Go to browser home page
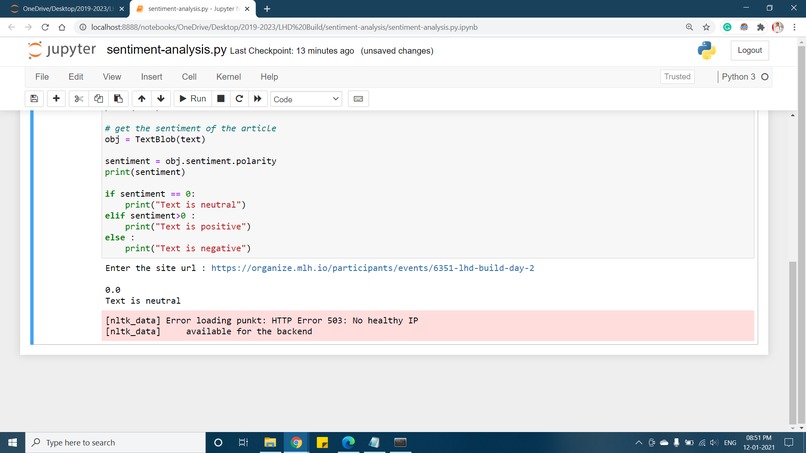 point(62,27)
